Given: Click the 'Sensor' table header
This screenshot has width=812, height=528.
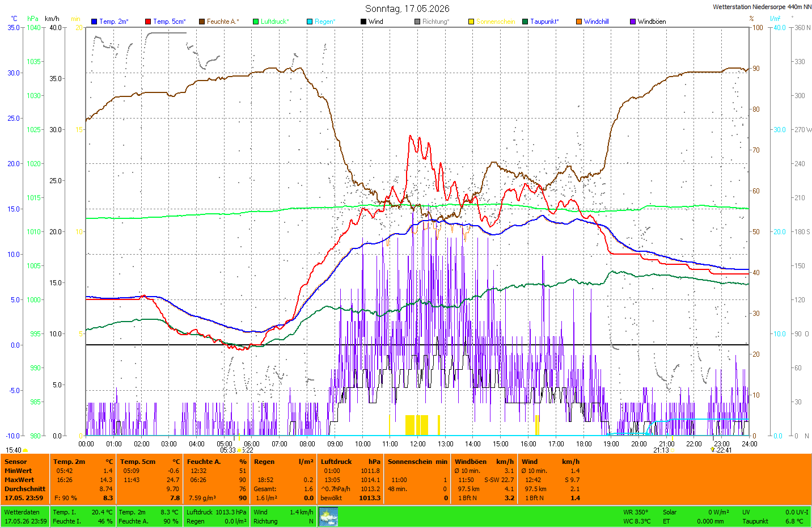Looking at the screenshot, I should pos(15,462).
